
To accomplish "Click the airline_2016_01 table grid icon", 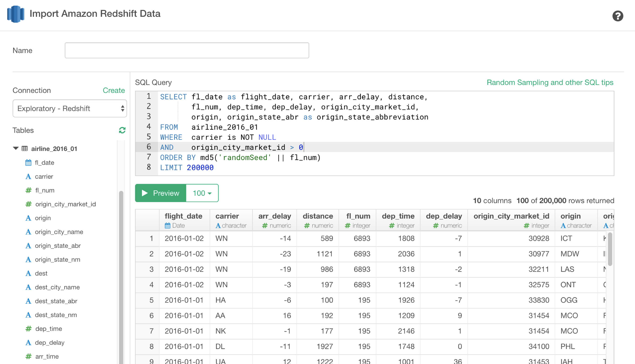I will point(25,149).
